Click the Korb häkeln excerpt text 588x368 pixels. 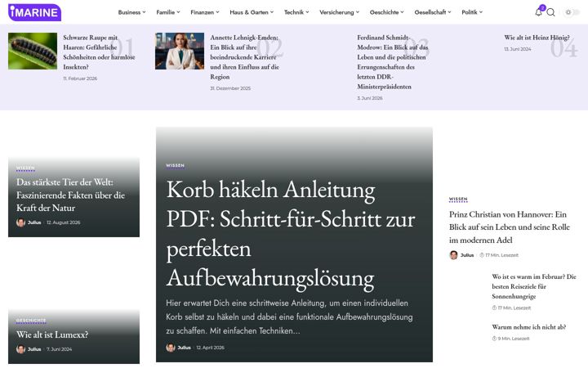click(x=289, y=317)
